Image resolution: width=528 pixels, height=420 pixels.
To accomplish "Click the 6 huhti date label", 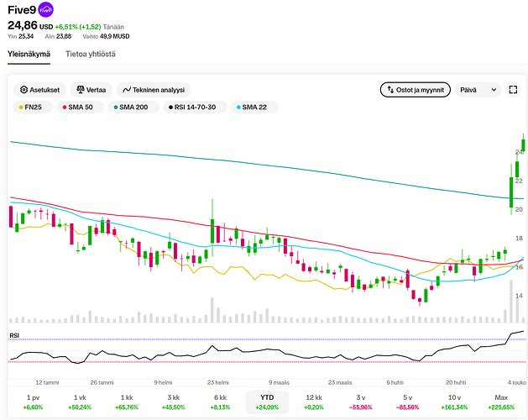I will coord(395,382).
